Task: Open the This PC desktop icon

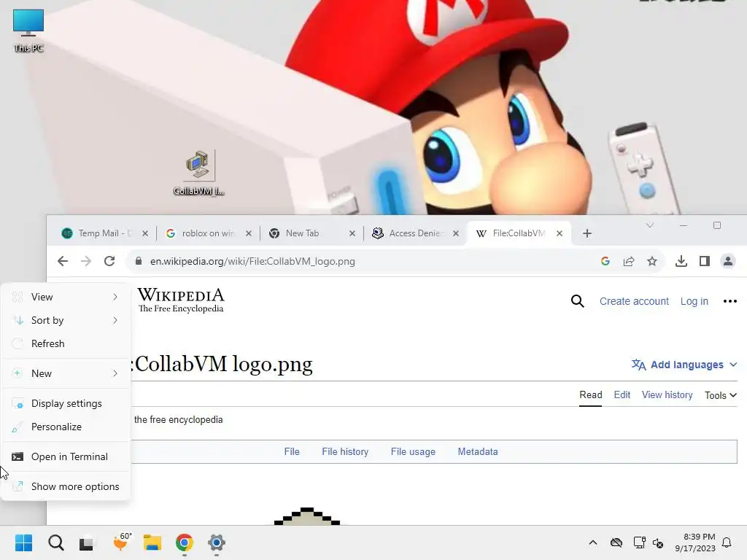Action: (28, 29)
